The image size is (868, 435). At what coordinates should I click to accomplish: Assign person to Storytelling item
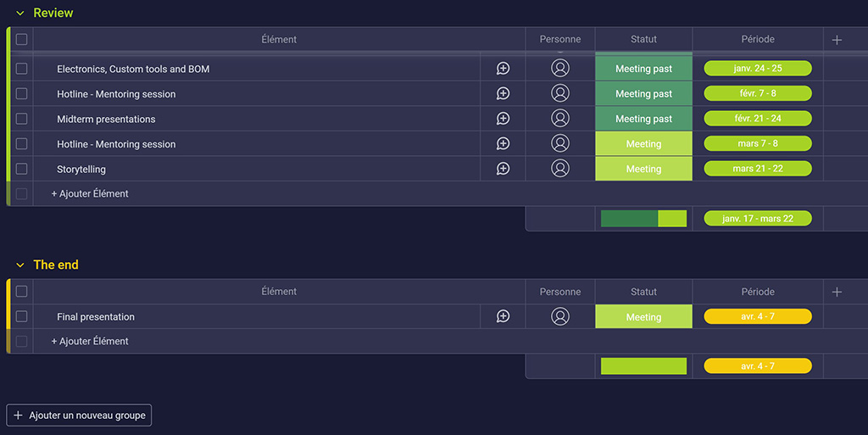[x=560, y=168]
